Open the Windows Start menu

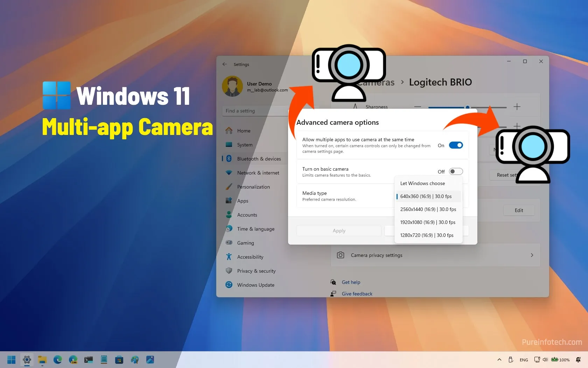coord(11,360)
